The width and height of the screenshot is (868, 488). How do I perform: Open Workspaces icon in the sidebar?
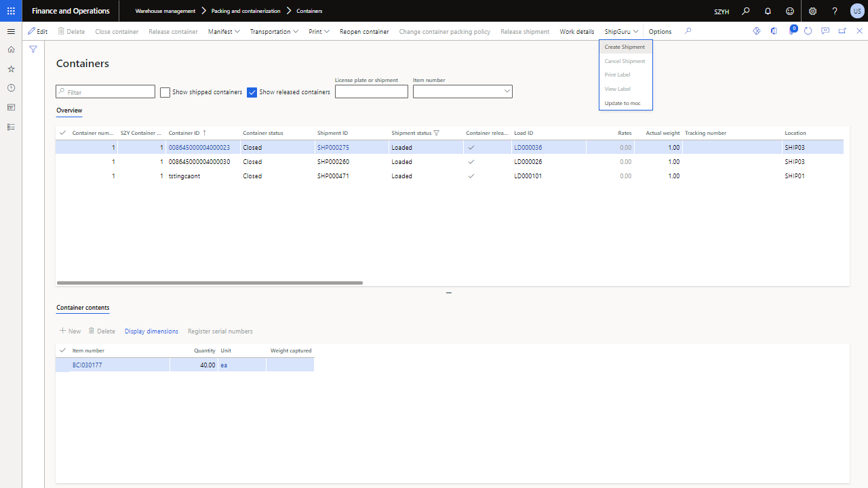pos(11,107)
